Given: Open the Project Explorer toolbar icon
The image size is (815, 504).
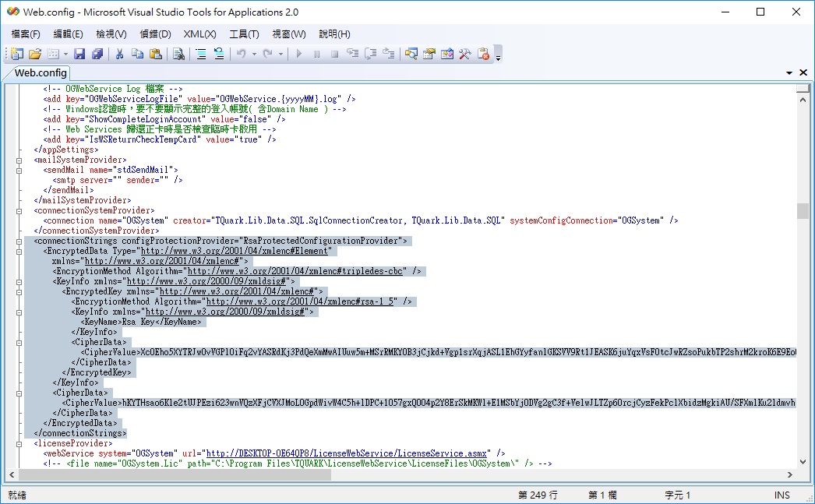Looking at the screenshot, I should pos(411,54).
